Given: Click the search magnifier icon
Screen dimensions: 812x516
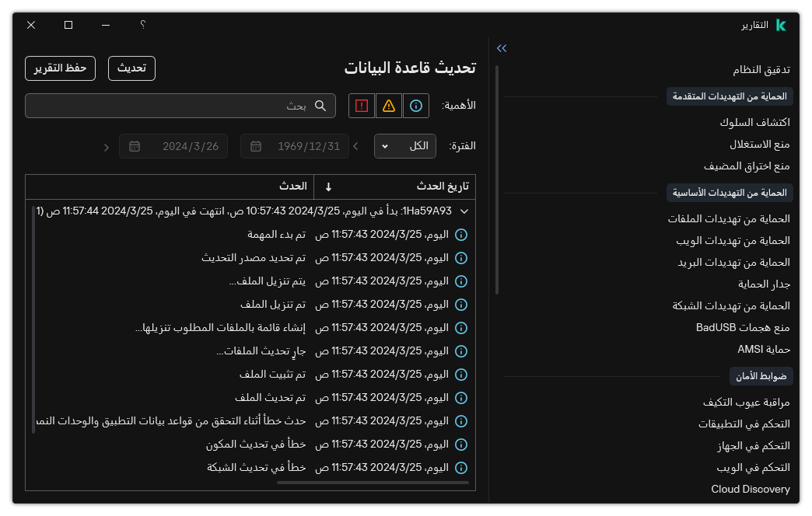Looking at the screenshot, I should 320,106.
